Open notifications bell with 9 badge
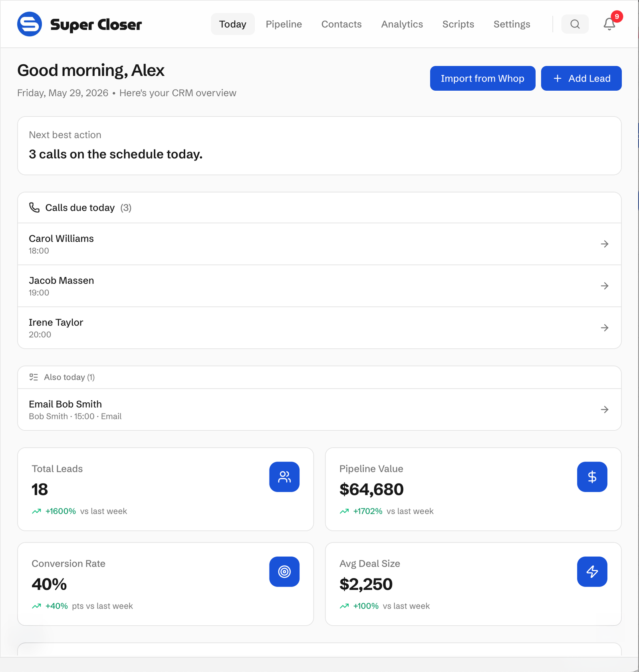The image size is (639, 672). coord(609,24)
